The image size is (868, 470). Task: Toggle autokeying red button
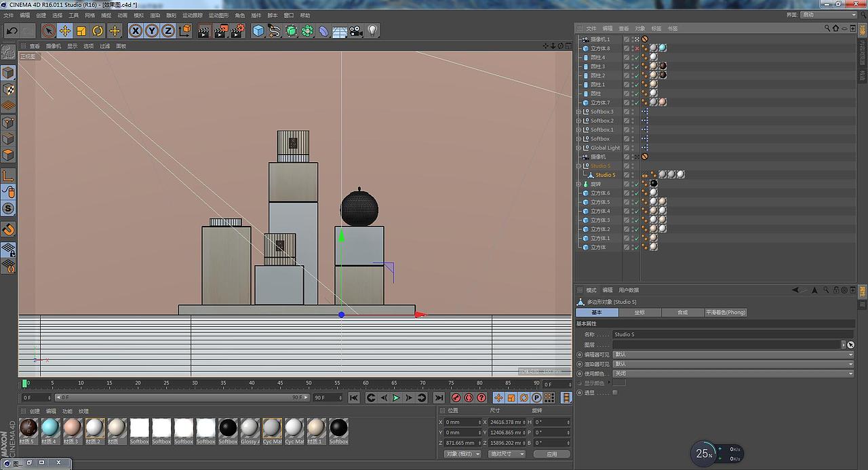click(469, 397)
